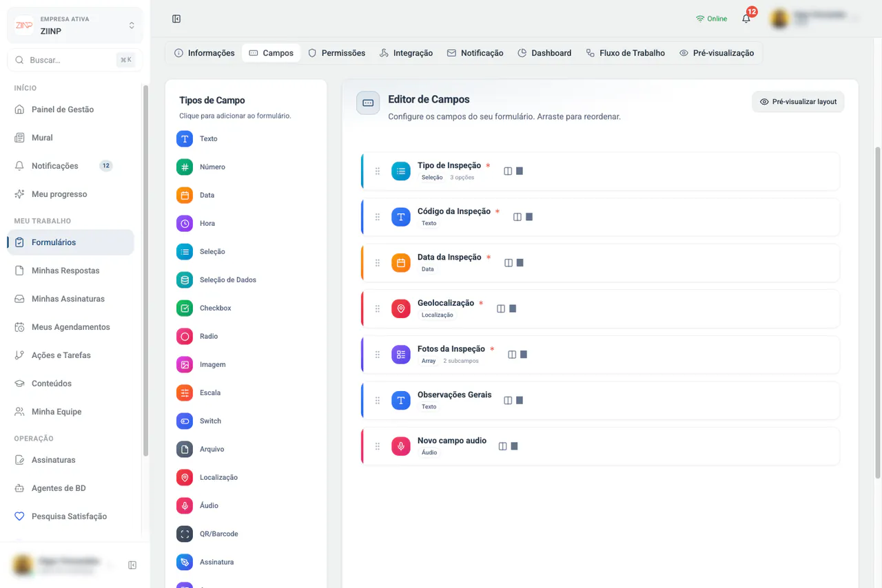Add a Seleção de Dados field type

[x=216, y=280]
